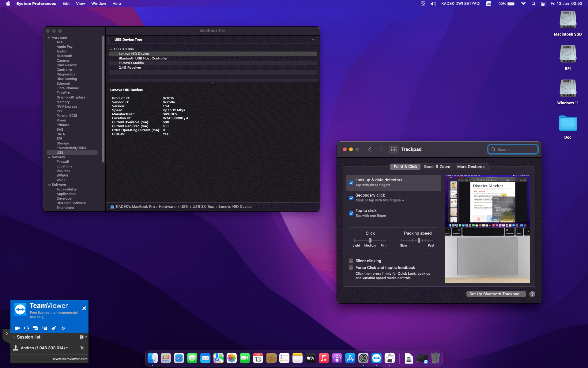Viewport: 588px width, 368px height.
Task: Enable Force Click and haptic feedback
Action: [351, 268]
